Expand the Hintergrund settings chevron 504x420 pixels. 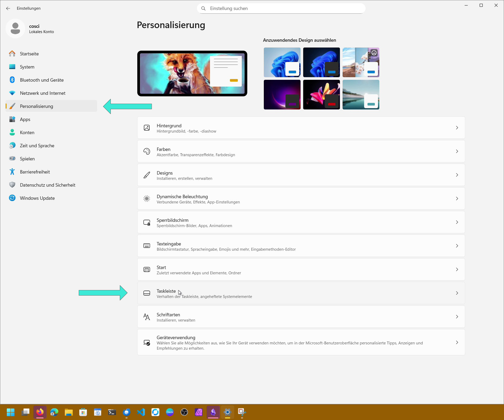457,128
